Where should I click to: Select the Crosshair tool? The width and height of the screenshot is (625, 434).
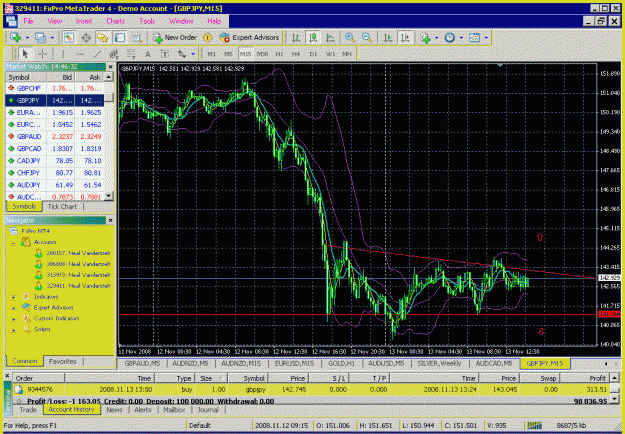[42, 53]
